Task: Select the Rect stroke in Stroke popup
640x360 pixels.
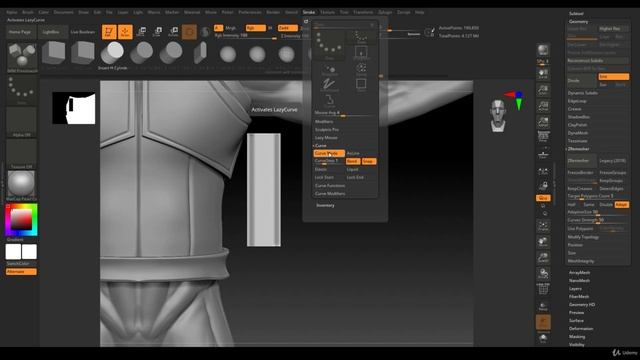Action: coord(361,85)
